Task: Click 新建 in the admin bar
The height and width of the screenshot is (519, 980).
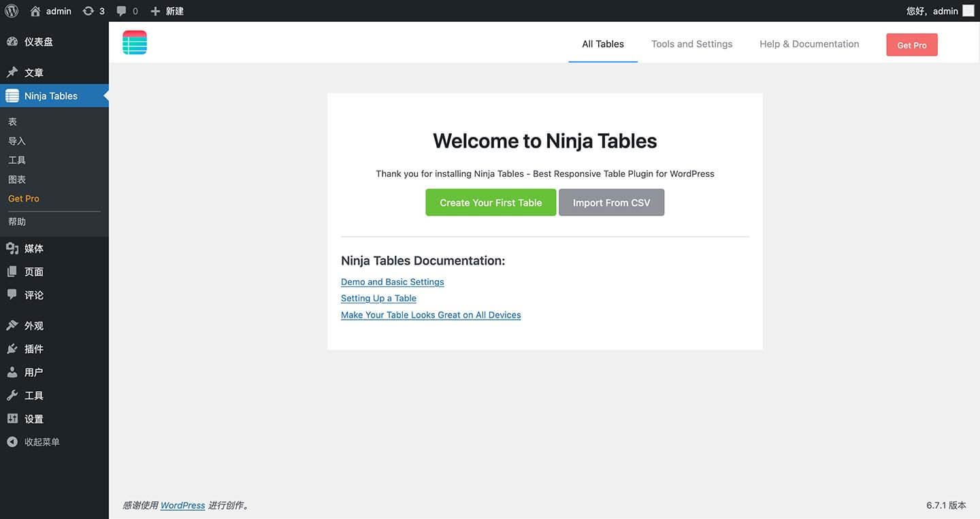Action: click(x=175, y=11)
